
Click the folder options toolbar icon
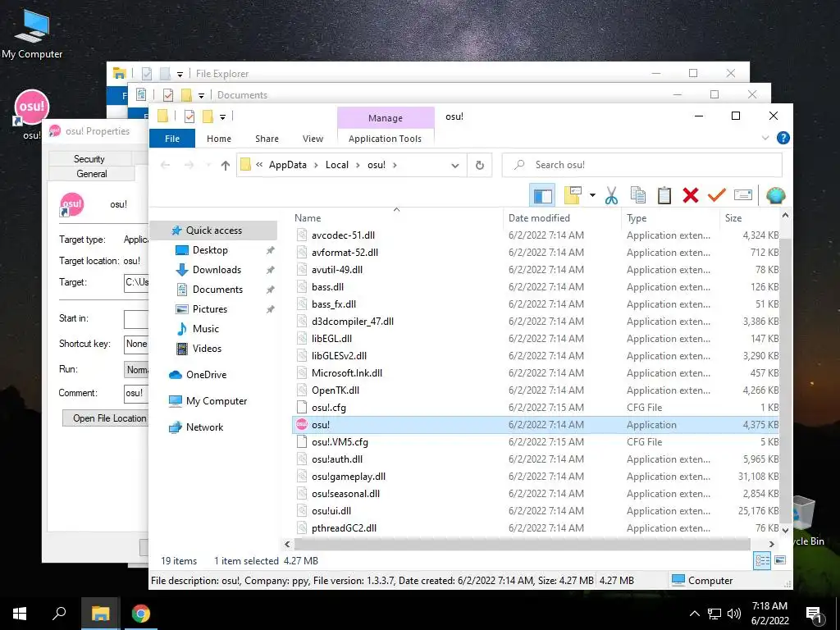pos(573,195)
